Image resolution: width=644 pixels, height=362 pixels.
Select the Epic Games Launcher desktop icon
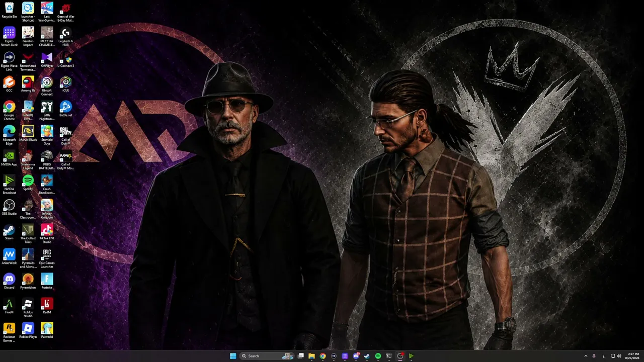47,258
